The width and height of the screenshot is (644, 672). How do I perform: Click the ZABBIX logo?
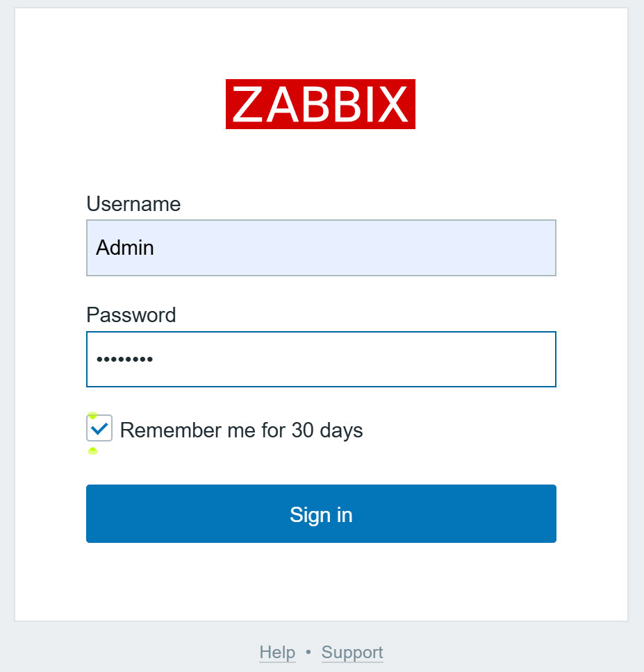[320, 104]
